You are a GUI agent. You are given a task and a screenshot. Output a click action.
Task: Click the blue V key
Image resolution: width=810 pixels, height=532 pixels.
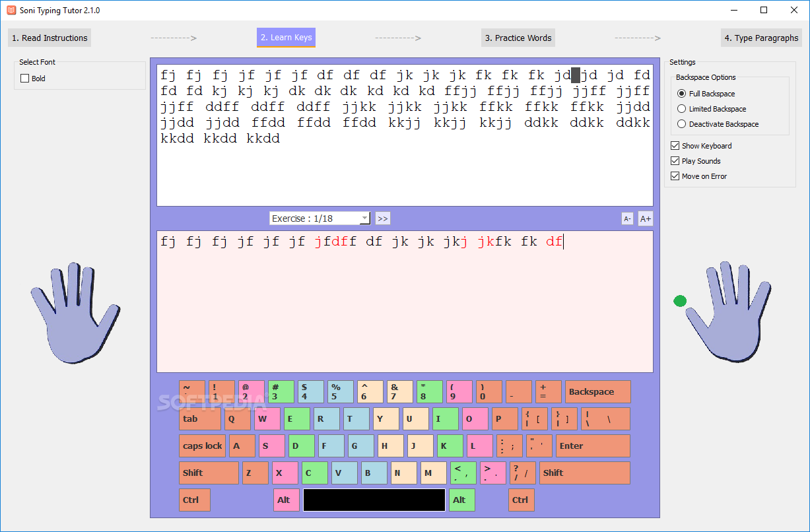tap(345, 473)
